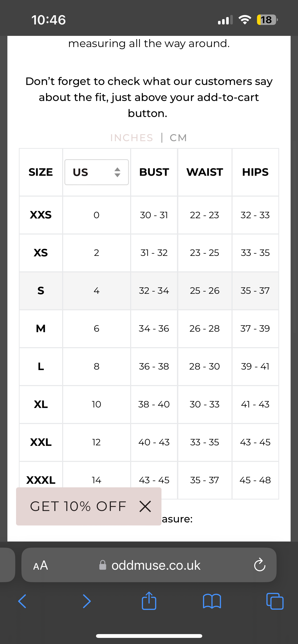Tap the M size bust measurement 34 - 36
Viewport: 298px width, 644px height.
click(x=154, y=329)
